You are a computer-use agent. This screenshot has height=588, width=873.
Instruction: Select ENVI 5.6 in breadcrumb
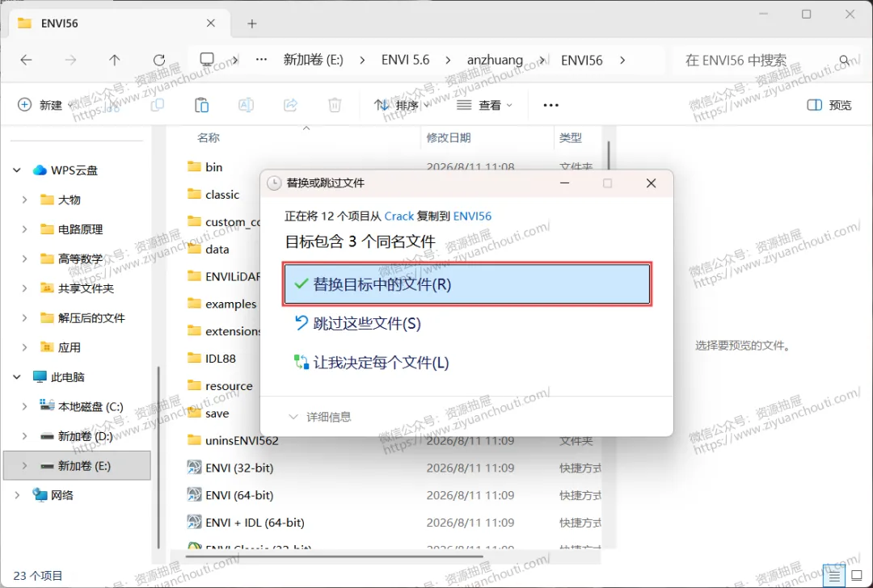tap(405, 60)
